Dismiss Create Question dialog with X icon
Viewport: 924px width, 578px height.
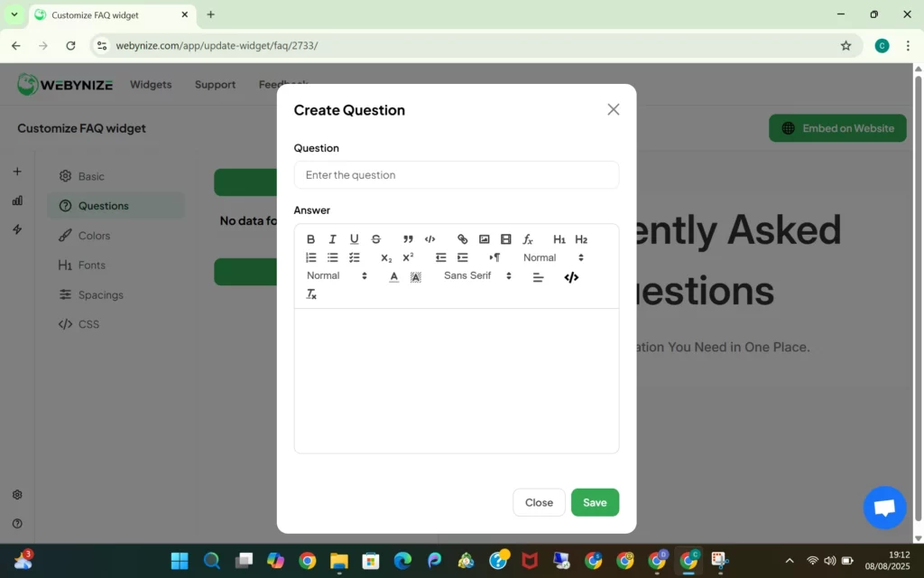coord(614,109)
